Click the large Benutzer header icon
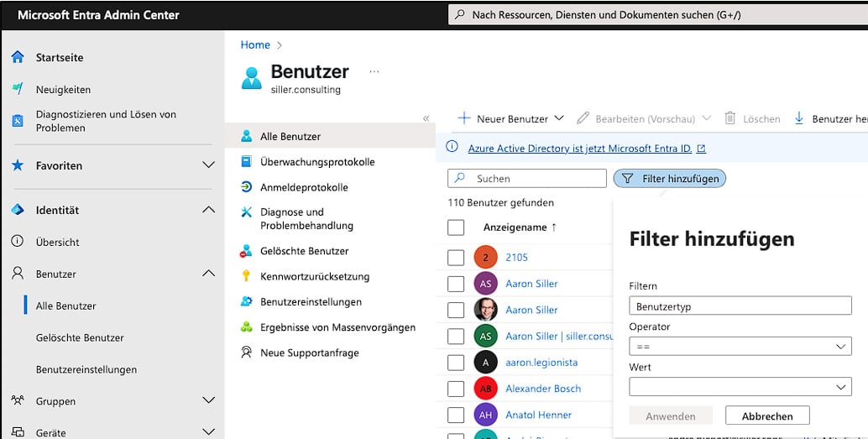This screenshot has width=868, height=439. coord(251,78)
